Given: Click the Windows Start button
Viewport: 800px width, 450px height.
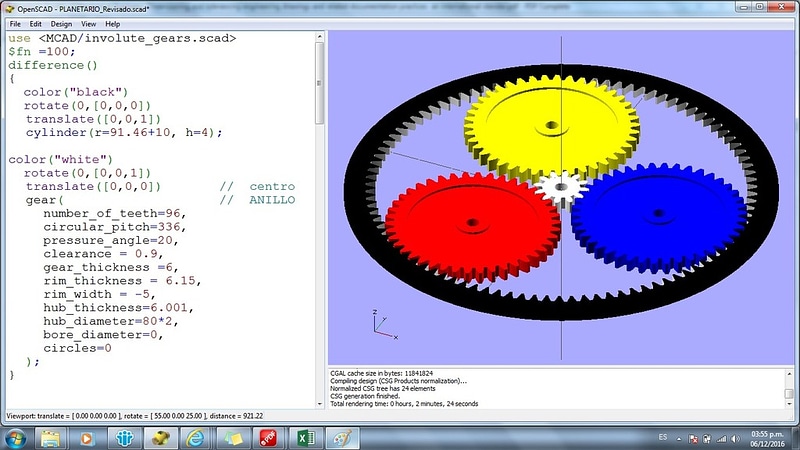Looking at the screenshot, I should [x=15, y=438].
